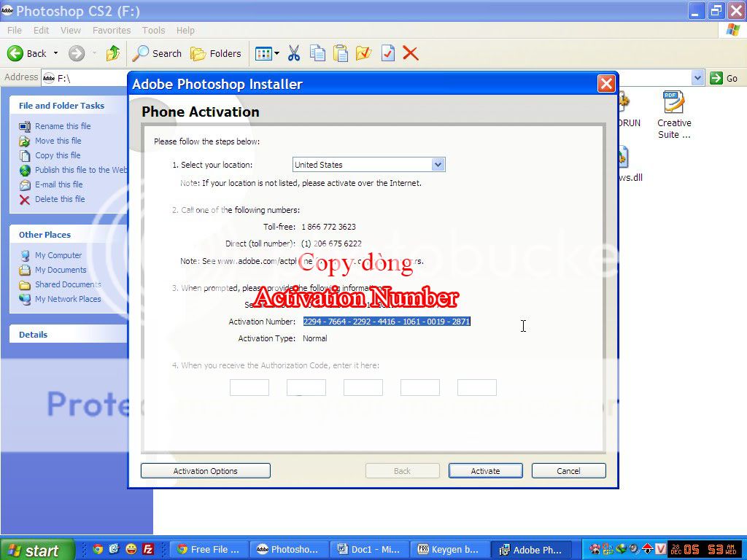Click the highlighted Activation Number text
This screenshot has width=747, height=560.
click(x=387, y=322)
